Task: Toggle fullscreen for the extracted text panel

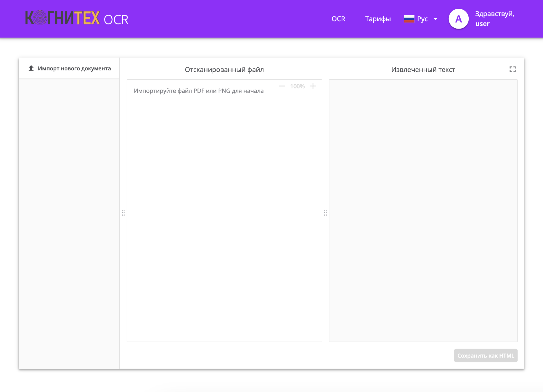Action: click(512, 69)
